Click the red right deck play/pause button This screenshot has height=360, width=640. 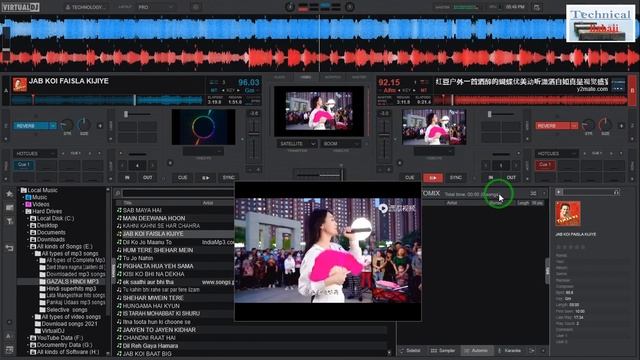[x=433, y=178]
